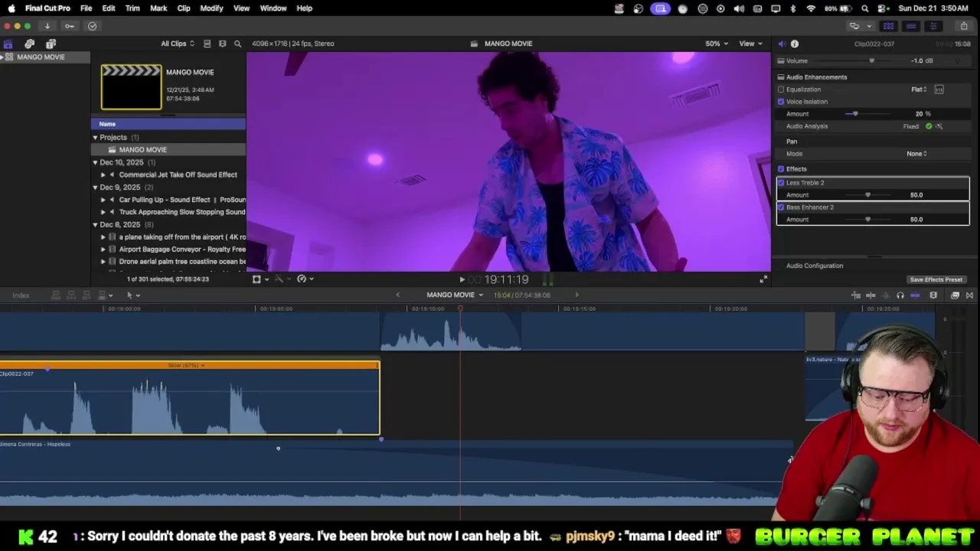
Task: Toggle the browser panel layout button
Action: pyautogui.click(x=889, y=26)
